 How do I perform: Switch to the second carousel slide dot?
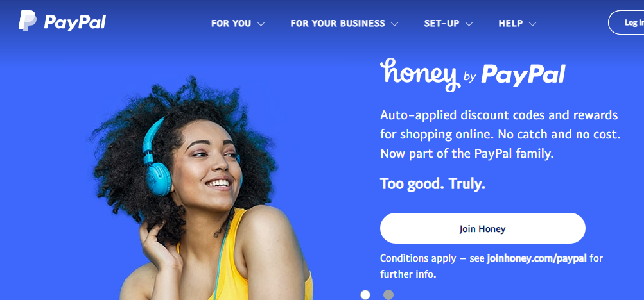(388, 295)
